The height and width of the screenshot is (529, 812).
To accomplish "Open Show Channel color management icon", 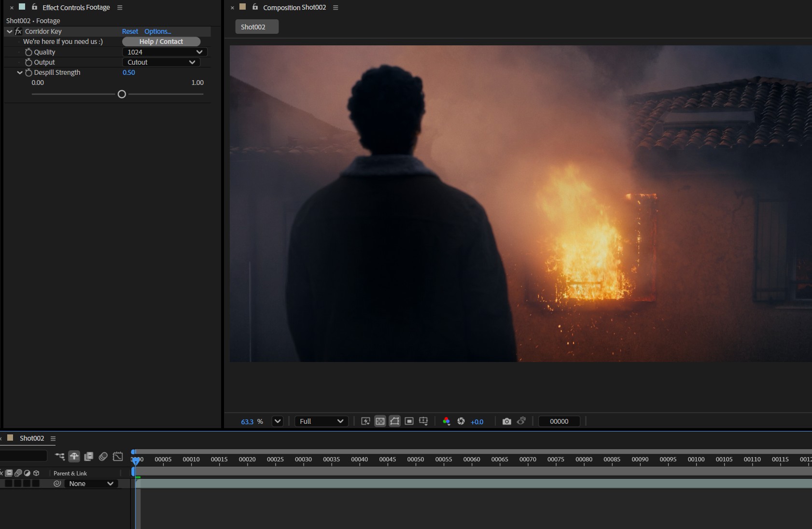I will pyautogui.click(x=446, y=421).
